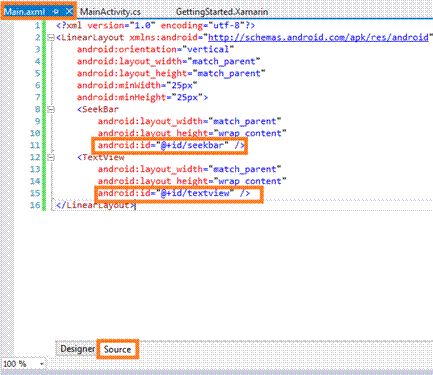Switch to the Designer view tab
The image size is (433, 375).
point(78,349)
